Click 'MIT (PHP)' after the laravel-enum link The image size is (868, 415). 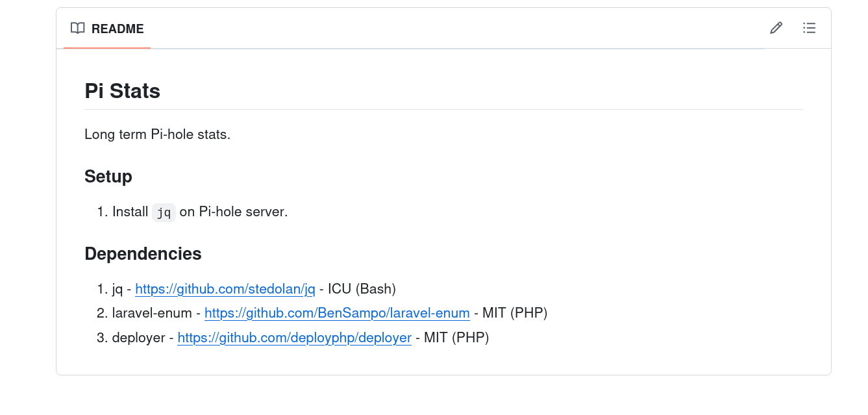pyautogui.click(x=515, y=313)
